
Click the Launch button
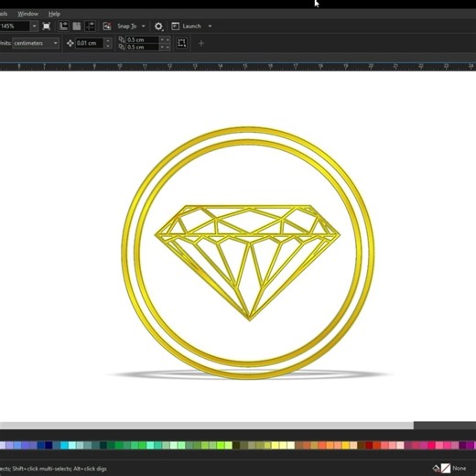point(188,27)
